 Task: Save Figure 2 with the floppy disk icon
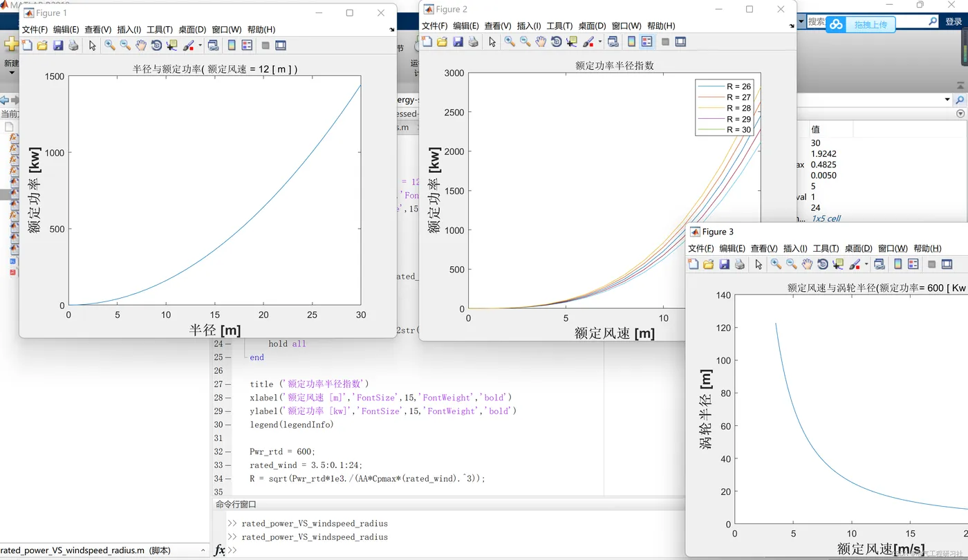[x=458, y=41]
